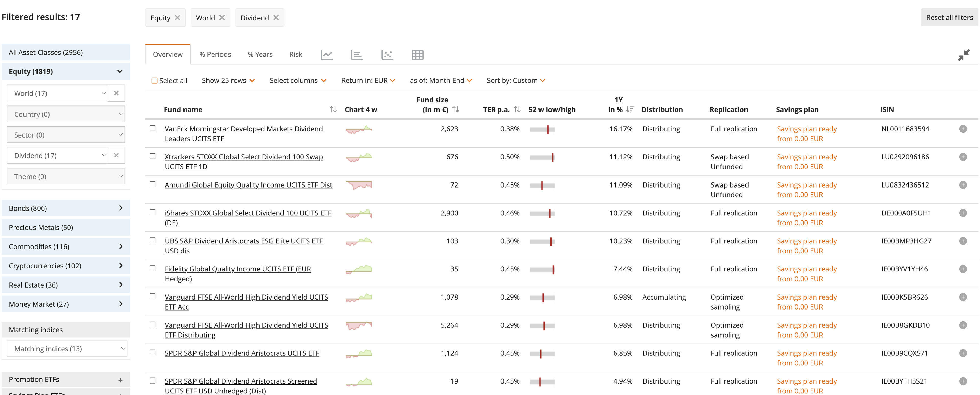Click VanEck 52 week low/high indicator
Screen dimensions: 980x395
coord(542,129)
